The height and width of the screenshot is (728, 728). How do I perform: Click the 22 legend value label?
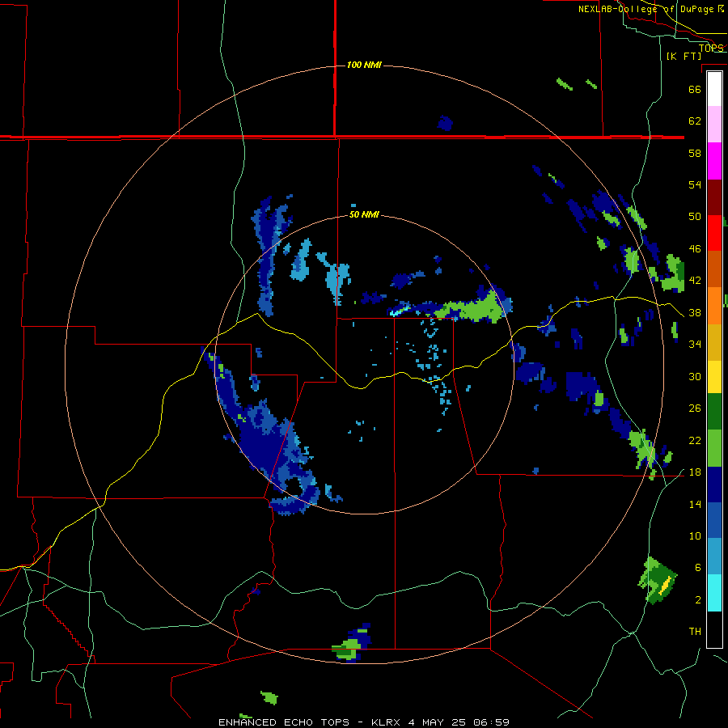[x=695, y=440]
